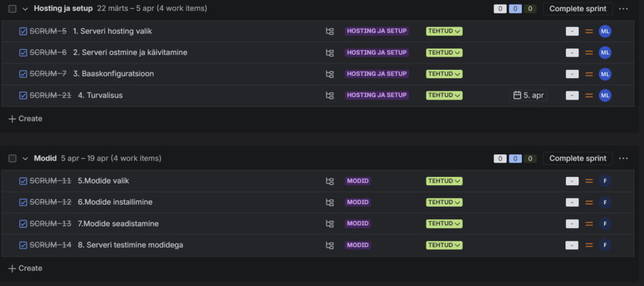
Task: Click hierarchy icon on SCRUM-13 row
Action: pyautogui.click(x=330, y=224)
